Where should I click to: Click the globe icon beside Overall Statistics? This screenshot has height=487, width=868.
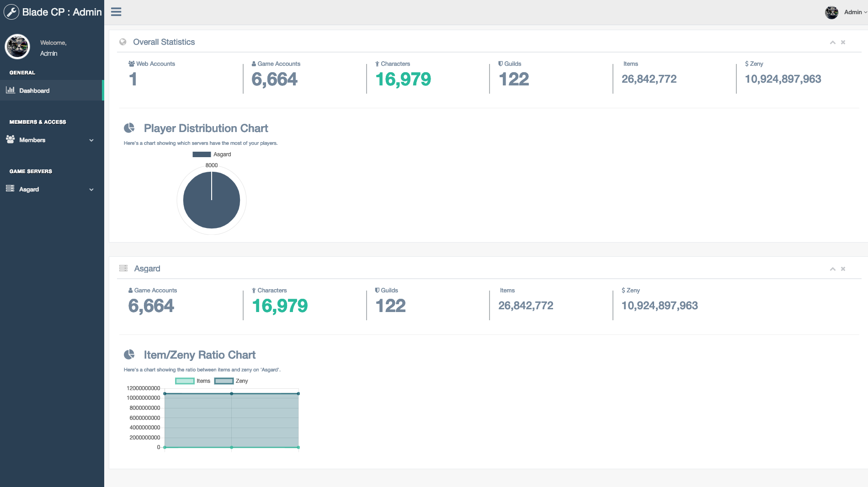123,42
